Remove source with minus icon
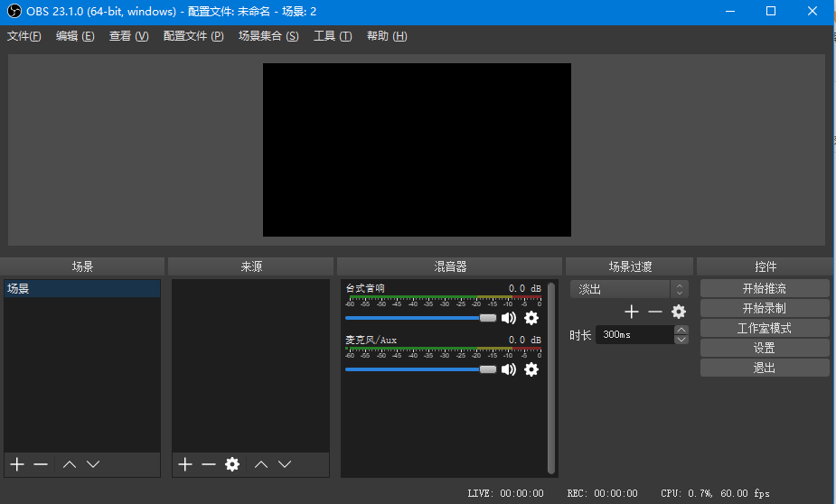The height and width of the screenshot is (504, 836). pos(209,464)
